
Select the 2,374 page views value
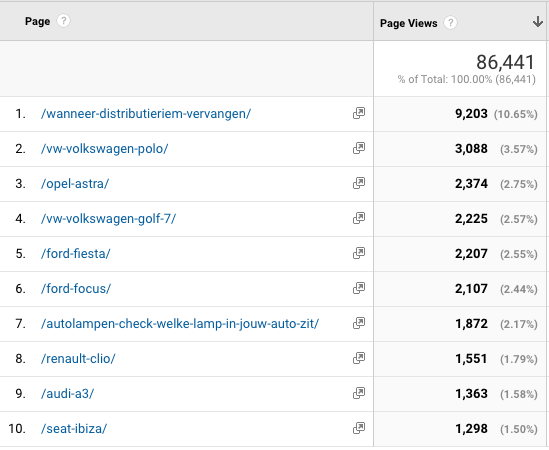(x=471, y=184)
